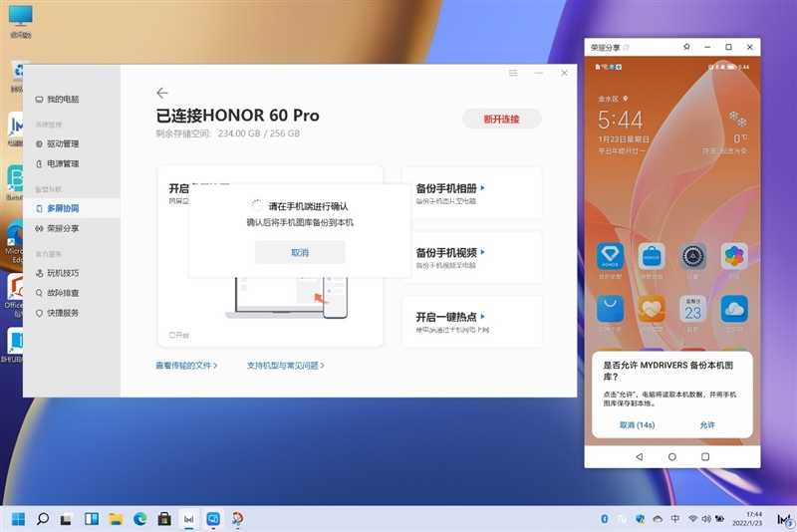Open the Settings gear app on the phone
The image size is (797, 532).
click(692, 257)
